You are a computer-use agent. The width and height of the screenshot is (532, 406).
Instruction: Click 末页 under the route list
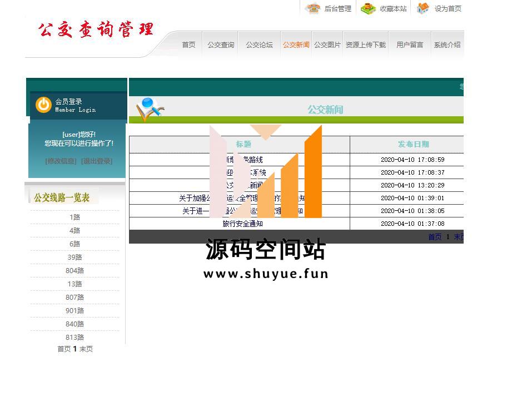click(x=86, y=349)
